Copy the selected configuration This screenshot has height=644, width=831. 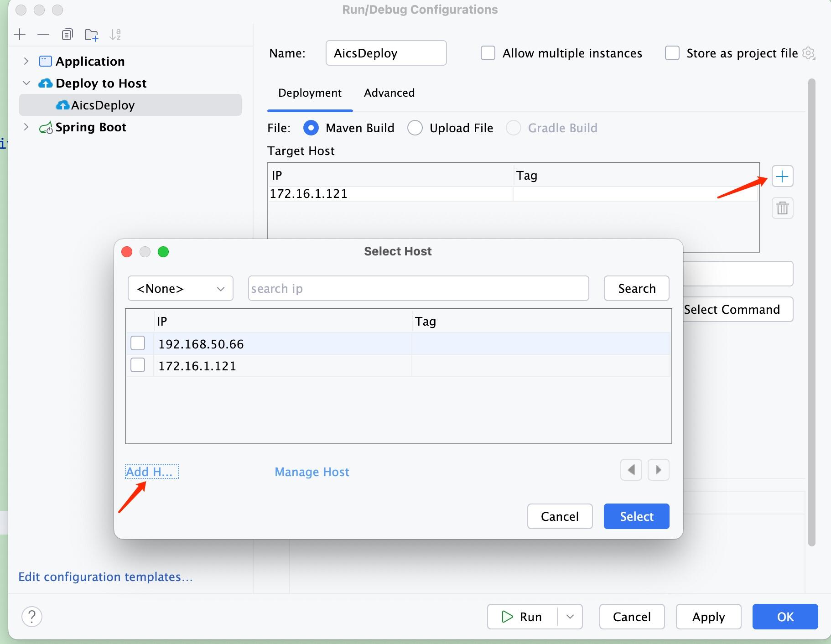pos(67,34)
